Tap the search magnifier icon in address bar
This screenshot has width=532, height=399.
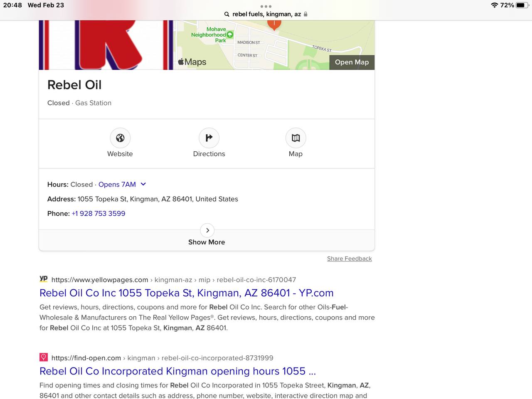tap(227, 14)
